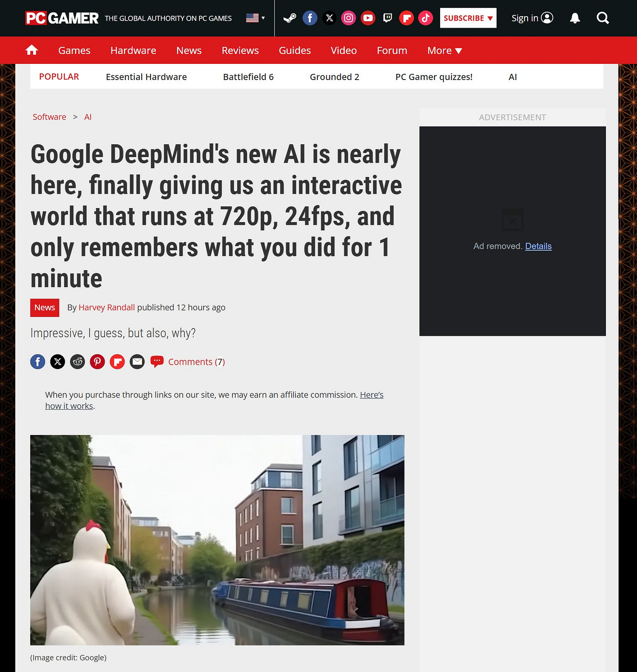Image resolution: width=637 pixels, height=672 pixels.
Task: Open the Forum section
Action: (x=392, y=50)
